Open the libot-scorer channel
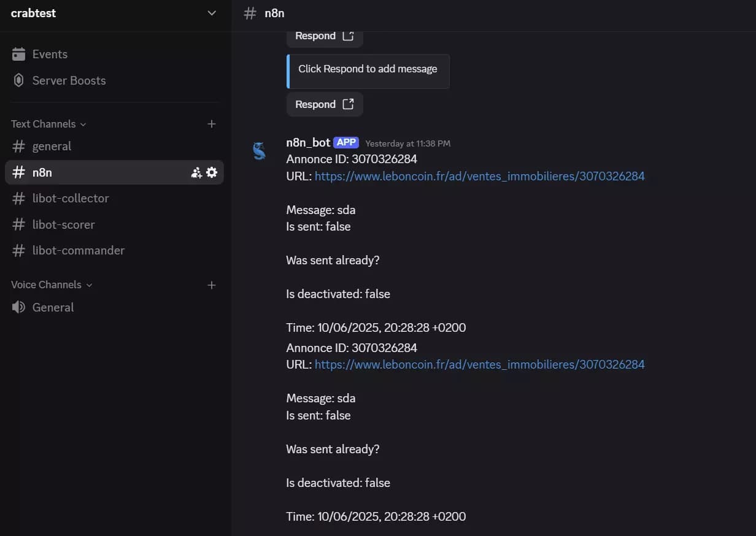Screen dimensions: 756x536 tap(63, 224)
